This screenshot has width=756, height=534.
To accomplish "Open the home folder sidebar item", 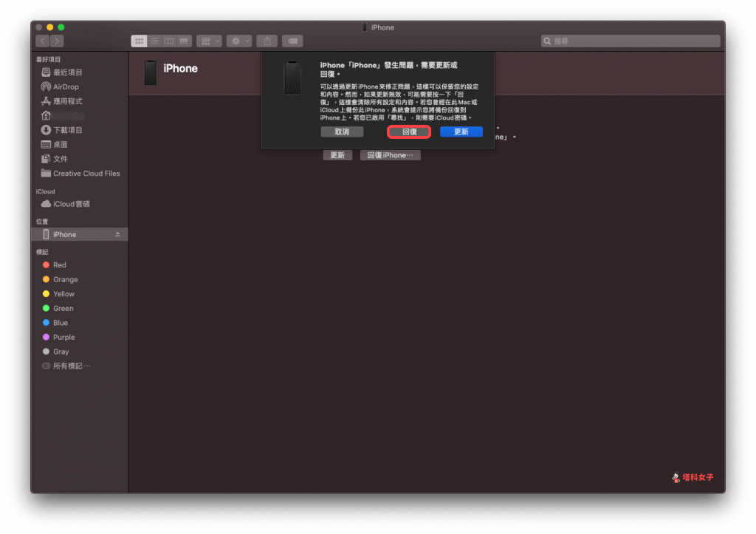I will (x=80, y=116).
